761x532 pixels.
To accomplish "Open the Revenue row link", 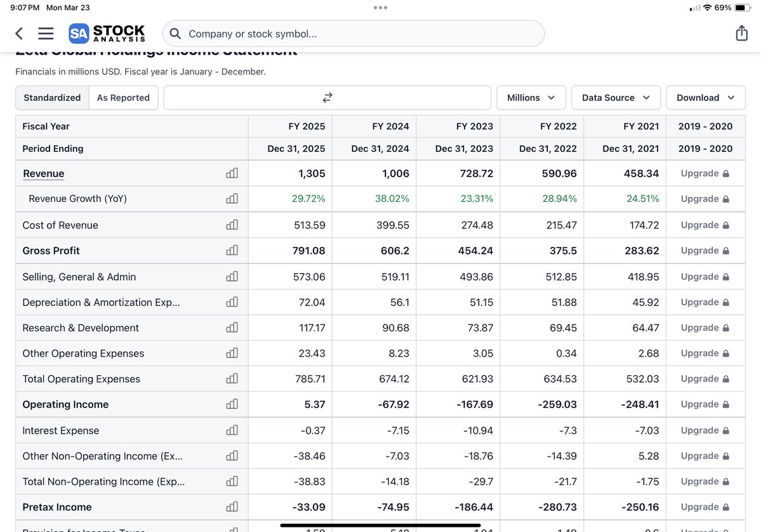I will [44, 174].
